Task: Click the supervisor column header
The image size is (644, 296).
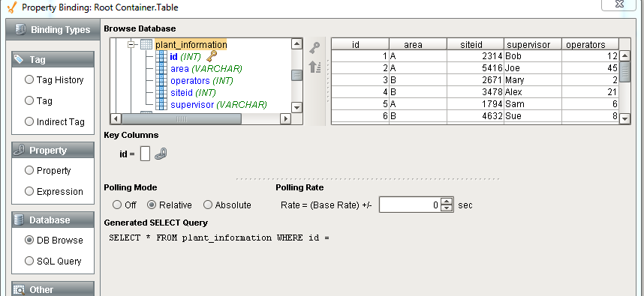Action: pos(533,44)
